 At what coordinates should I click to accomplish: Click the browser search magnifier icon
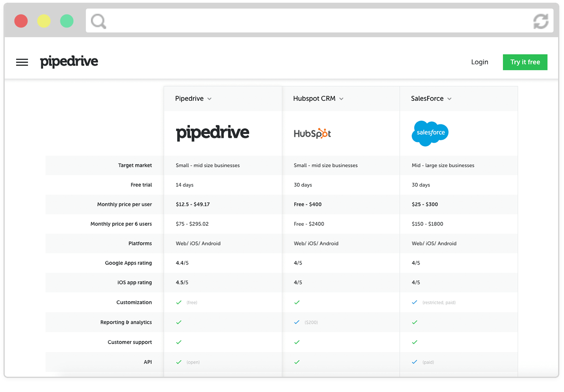coord(98,21)
